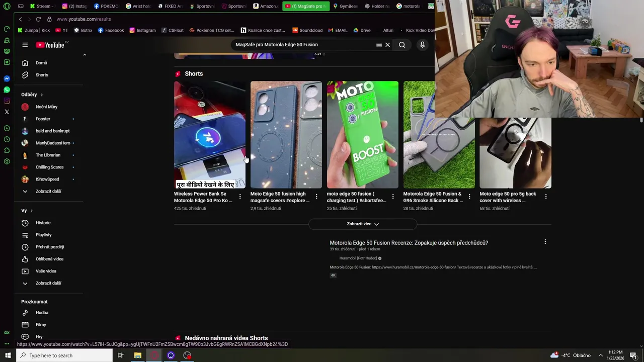Switch to the Amazon tab
This screenshot has width=644, height=362.
[265, 6]
